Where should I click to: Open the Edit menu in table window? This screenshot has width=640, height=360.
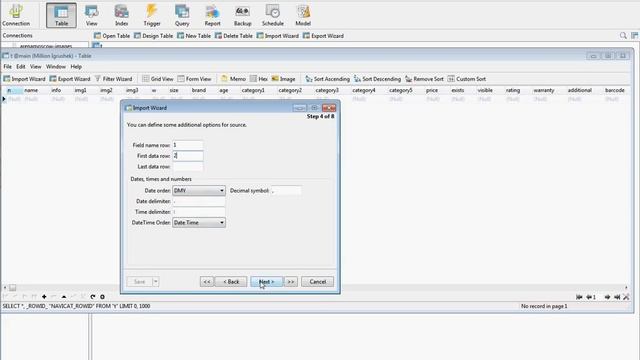tap(21, 67)
